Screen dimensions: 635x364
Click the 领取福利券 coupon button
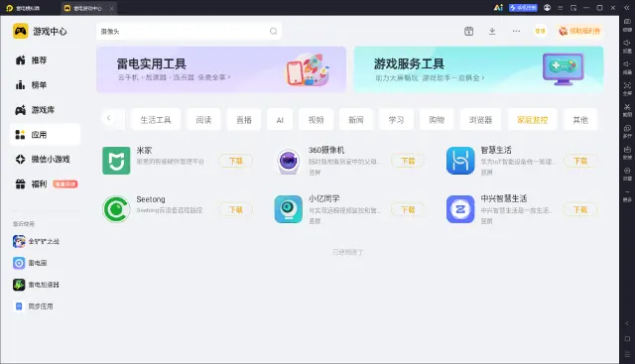pyautogui.click(x=579, y=31)
